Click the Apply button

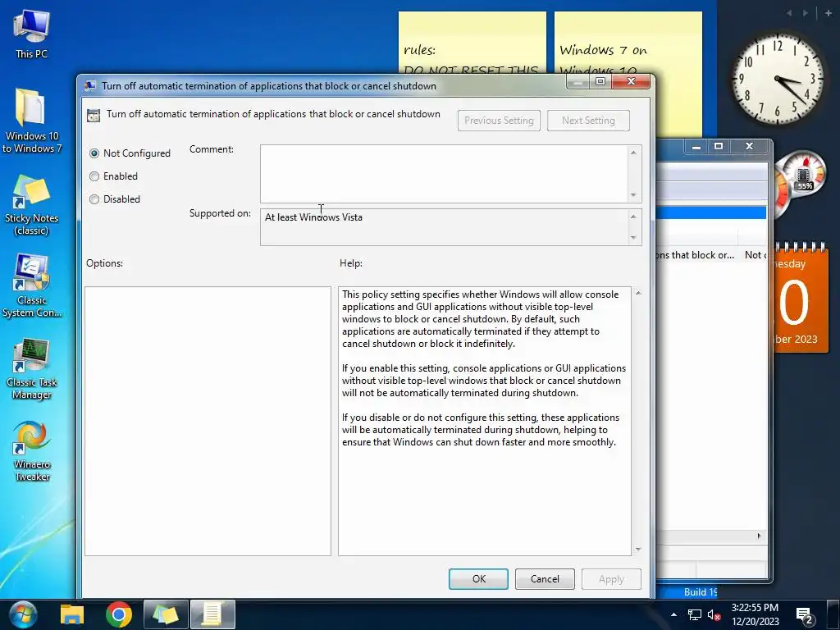(611, 579)
